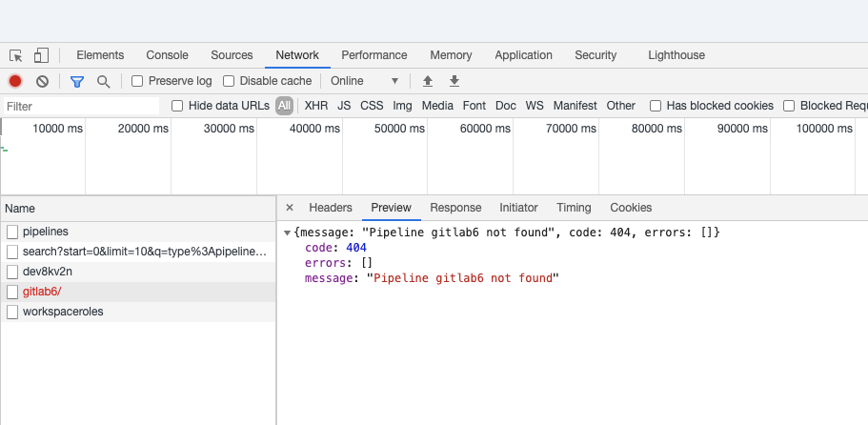
Task: Collapse the JSON response object triangle
Action: coord(288,233)
